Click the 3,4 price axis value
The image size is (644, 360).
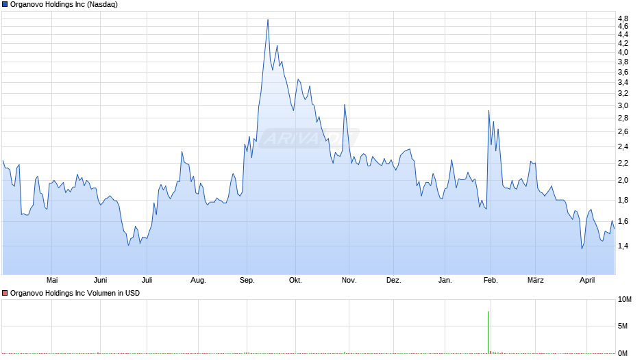tap(623, 83)
